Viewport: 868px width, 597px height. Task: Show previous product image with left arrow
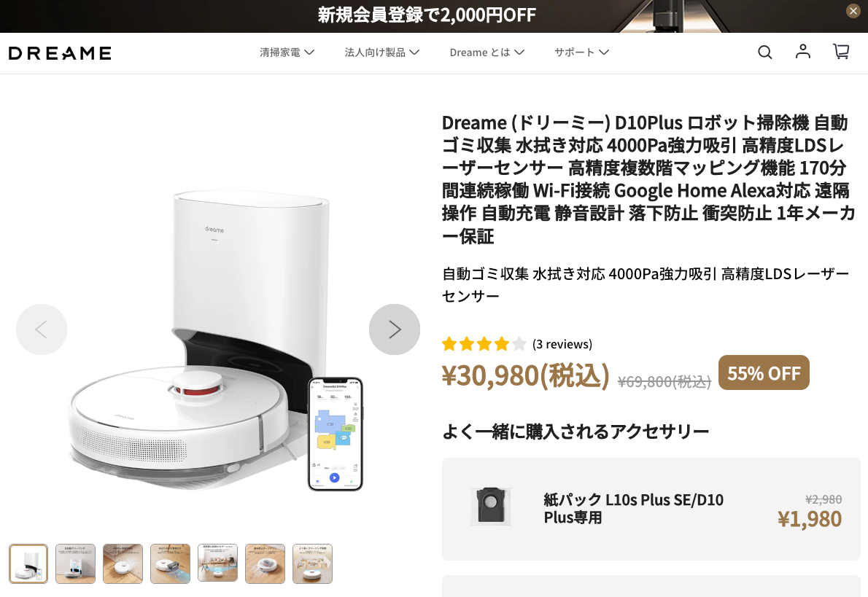coord(42,329)
